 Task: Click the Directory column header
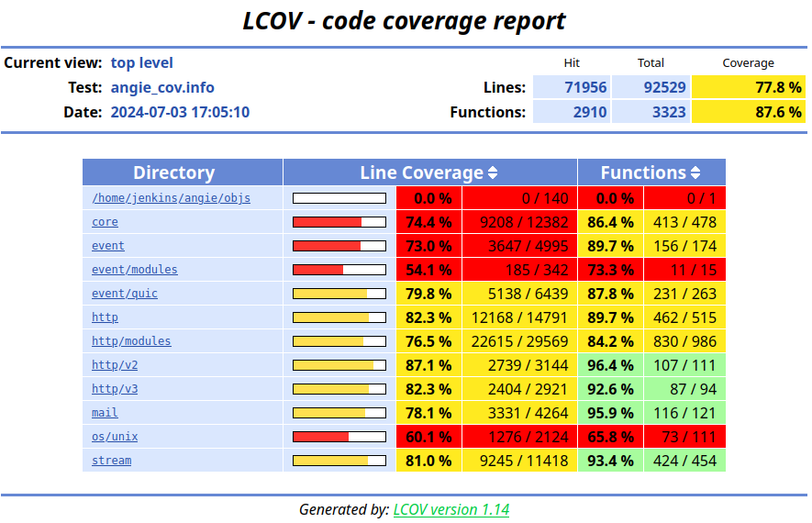(x=173, y=172)
